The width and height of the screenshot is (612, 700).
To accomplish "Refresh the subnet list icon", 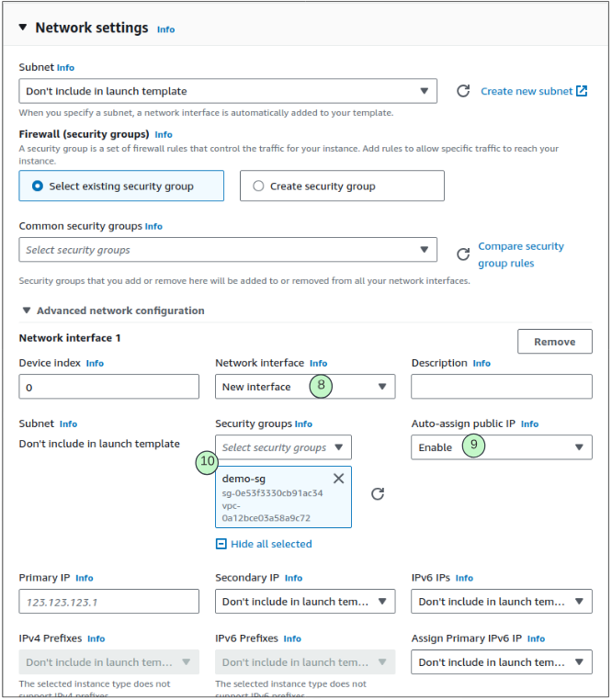I will click(463, 91).
